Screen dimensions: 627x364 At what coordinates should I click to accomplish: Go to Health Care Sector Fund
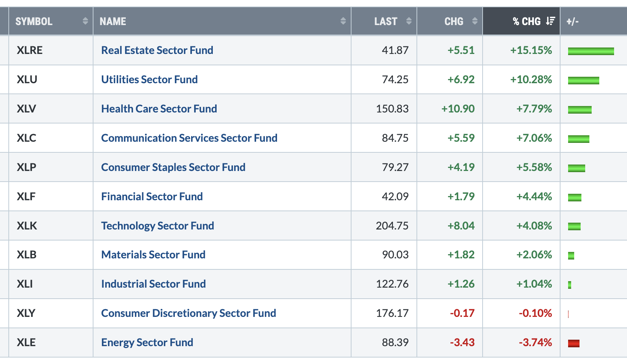coord(159,109)
